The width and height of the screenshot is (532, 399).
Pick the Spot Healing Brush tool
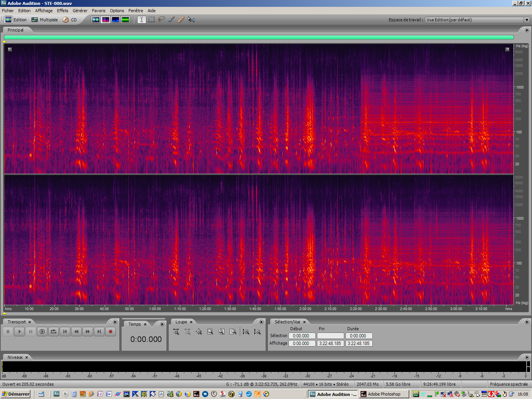point(181,19)
